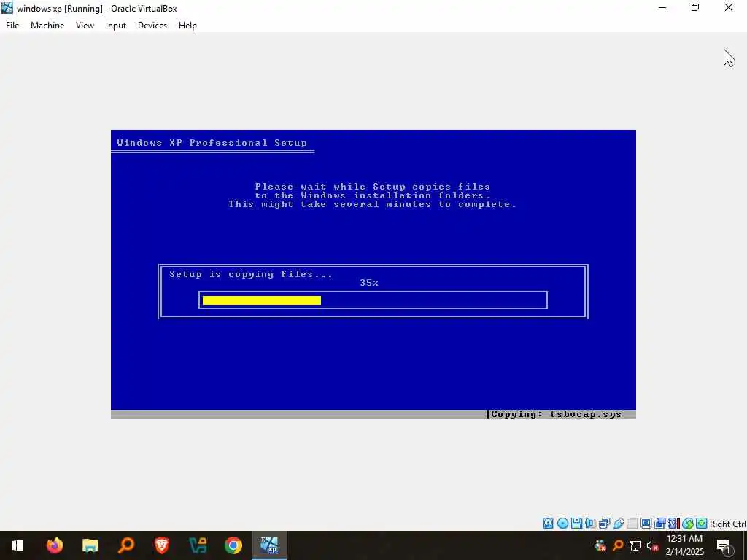Open the Help menu
747x560 pixels.
[x=187, y=26]
